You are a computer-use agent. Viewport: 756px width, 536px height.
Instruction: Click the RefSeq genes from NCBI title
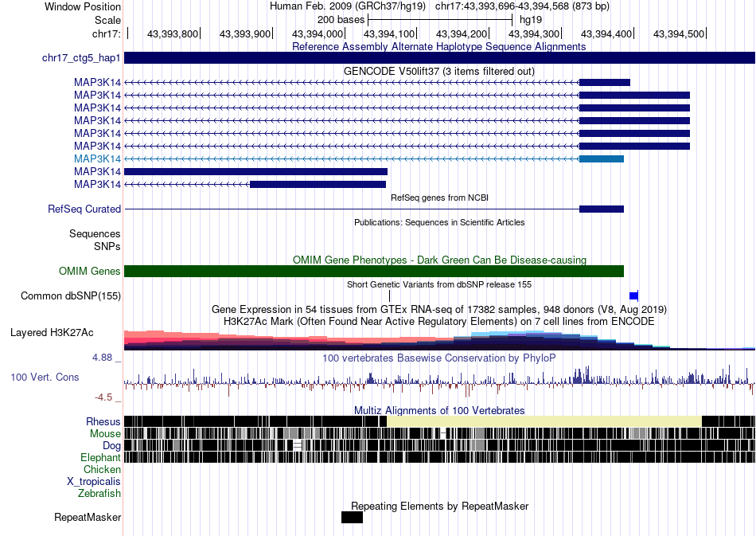439,198
